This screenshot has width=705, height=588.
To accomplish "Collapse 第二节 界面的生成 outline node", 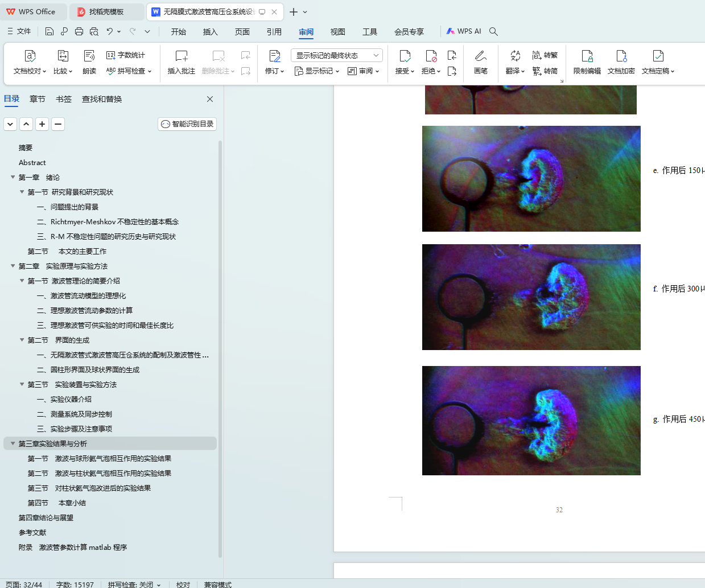I will coord(22,340).
